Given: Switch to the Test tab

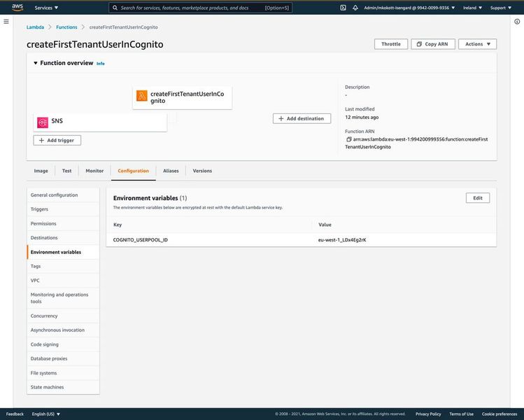Looking at the screenshot, I should click(x=67, y=171).
